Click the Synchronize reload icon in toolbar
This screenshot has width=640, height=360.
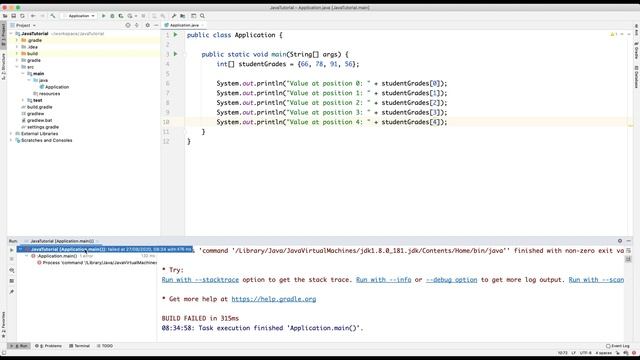tap(22, 16)
